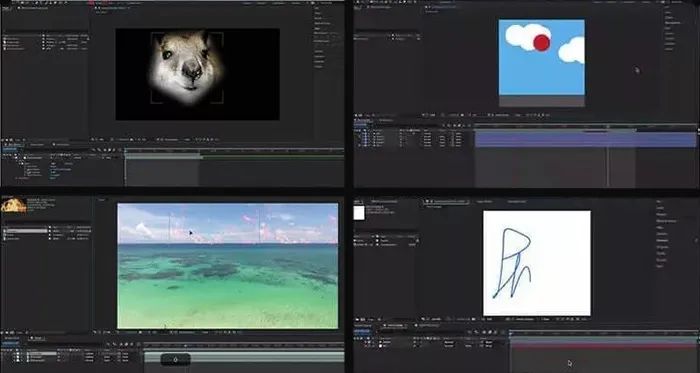Select the first timeline tab in quokka window
This screenshot has width=700, height=373.
point(14,145)
